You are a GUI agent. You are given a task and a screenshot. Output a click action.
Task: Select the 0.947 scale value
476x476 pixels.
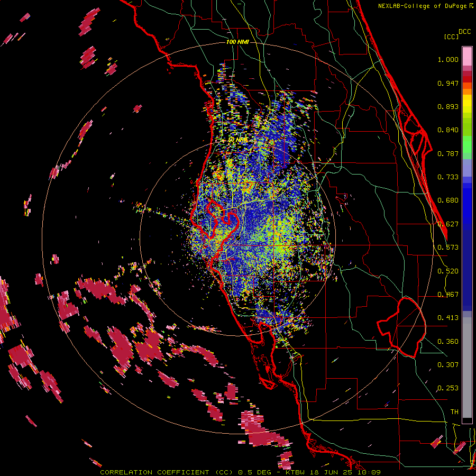[448, 83]
